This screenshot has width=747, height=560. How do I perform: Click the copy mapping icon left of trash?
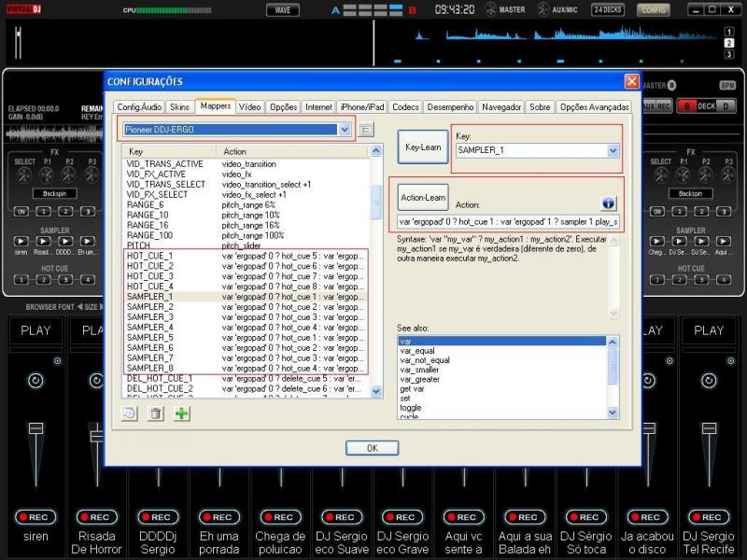[x=131, y=413]
